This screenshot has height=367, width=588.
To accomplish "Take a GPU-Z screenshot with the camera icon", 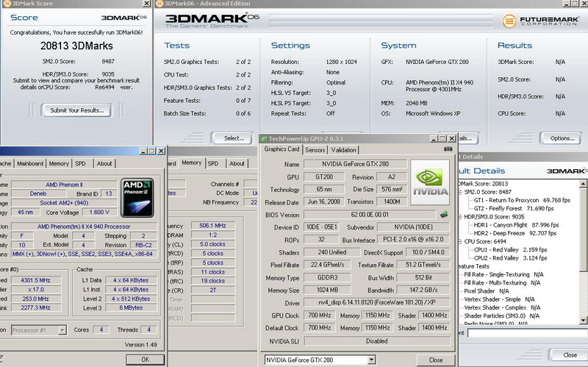I will (448, 149).
